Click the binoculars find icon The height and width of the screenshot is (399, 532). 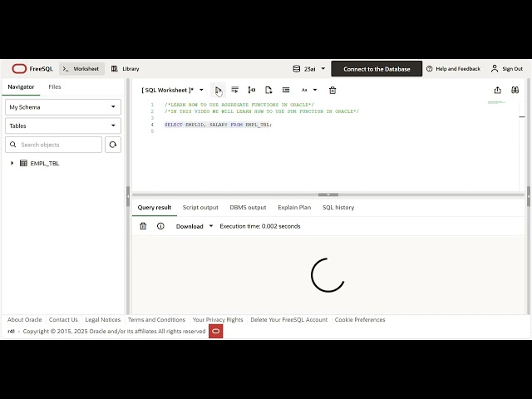515,90
